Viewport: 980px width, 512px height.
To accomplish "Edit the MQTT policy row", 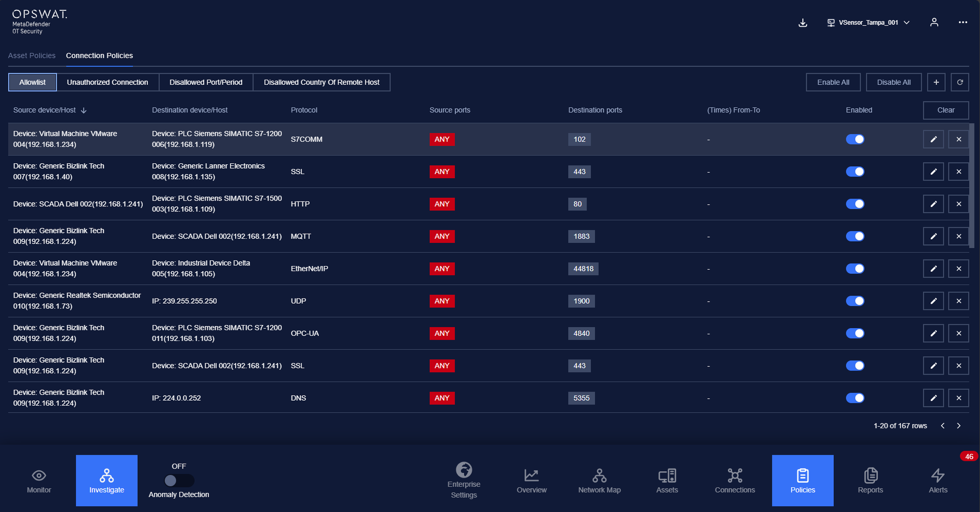I will point(934,236).
